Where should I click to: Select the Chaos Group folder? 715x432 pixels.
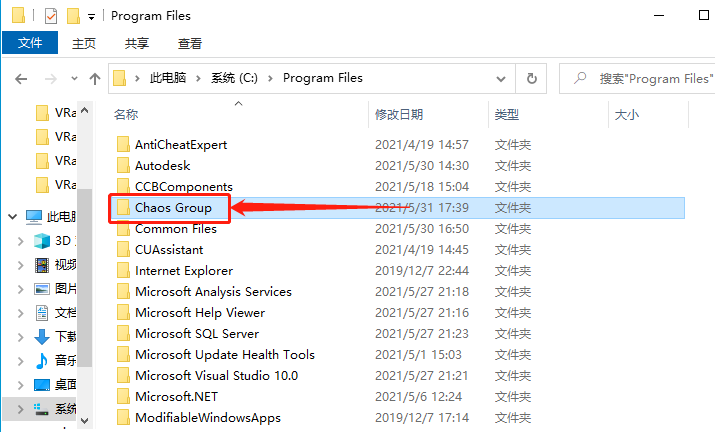point(173,208)
